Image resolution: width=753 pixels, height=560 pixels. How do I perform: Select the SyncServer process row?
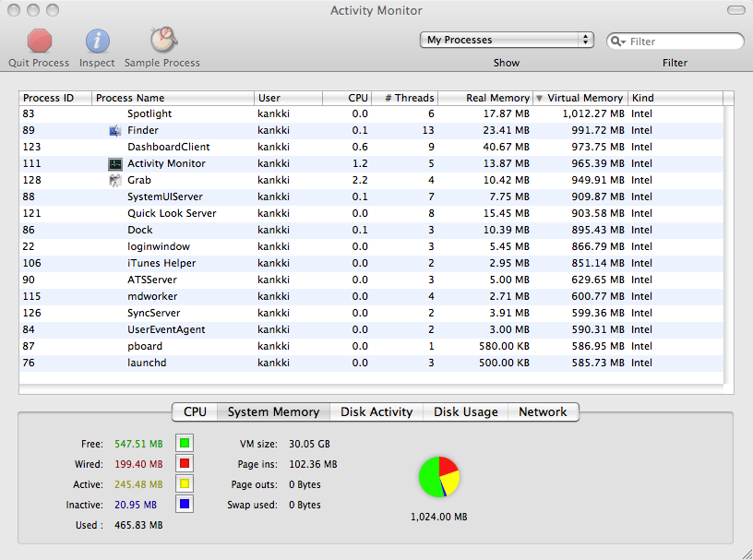tap(371, 313)
